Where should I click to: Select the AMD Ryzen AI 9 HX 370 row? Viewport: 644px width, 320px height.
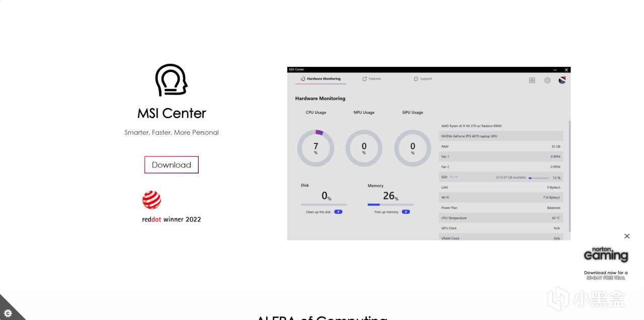coord(501,126)
